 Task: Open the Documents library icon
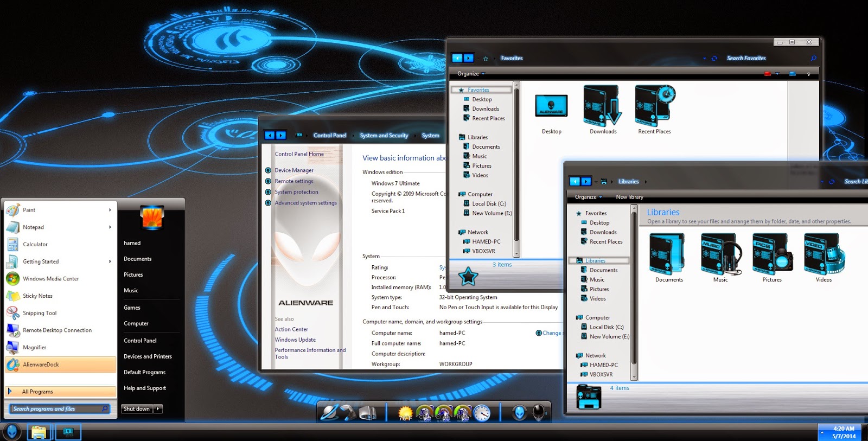[669, 258]
